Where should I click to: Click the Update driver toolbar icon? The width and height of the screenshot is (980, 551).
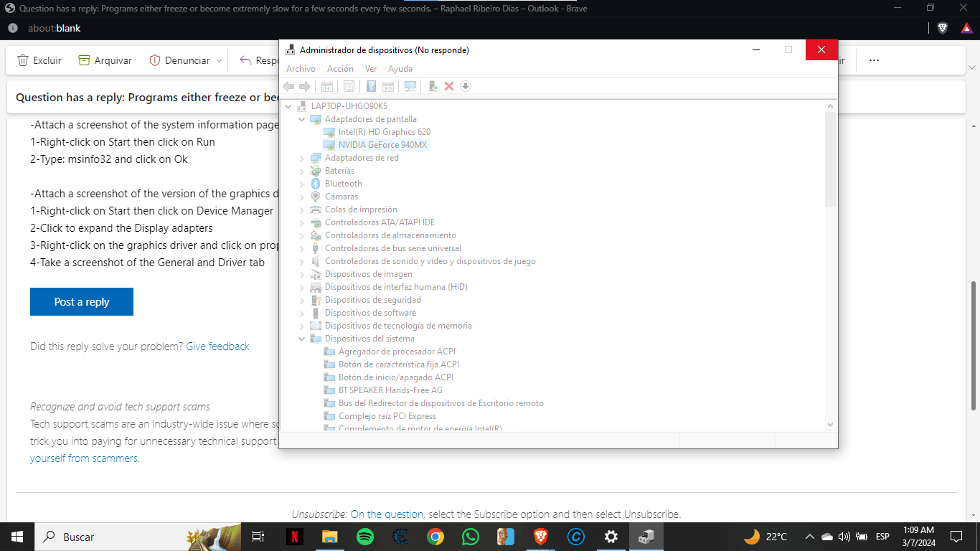click(x=433, y=86)
